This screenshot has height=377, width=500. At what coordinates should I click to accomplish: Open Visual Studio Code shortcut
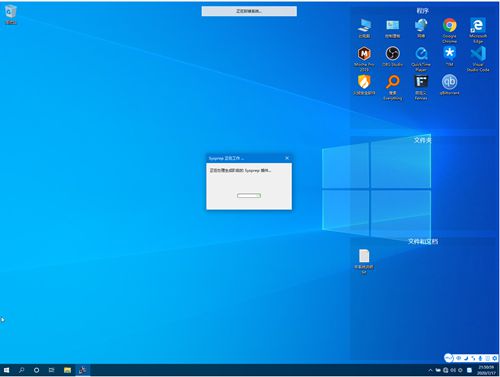pyautogui.click(x=478, y=59)
